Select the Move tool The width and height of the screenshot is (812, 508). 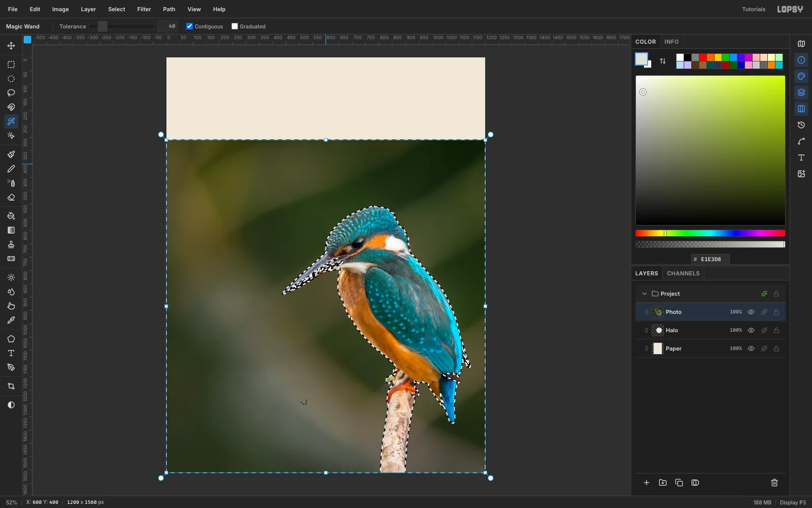[x=11, y=46]
